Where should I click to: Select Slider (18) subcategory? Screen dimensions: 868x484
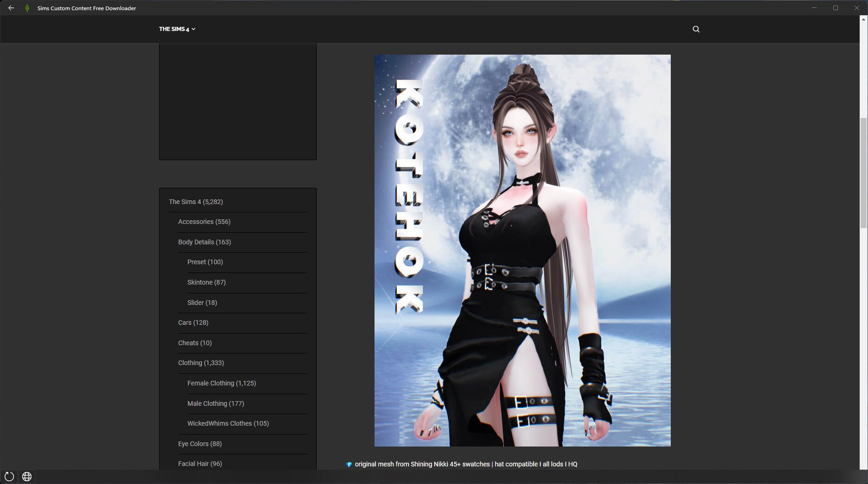point(202,303)
